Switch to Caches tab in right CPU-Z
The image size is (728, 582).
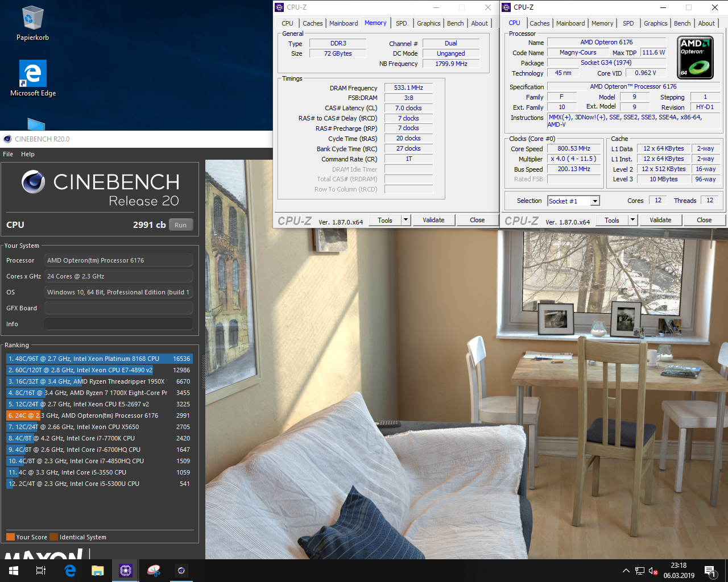coord(539,23)
